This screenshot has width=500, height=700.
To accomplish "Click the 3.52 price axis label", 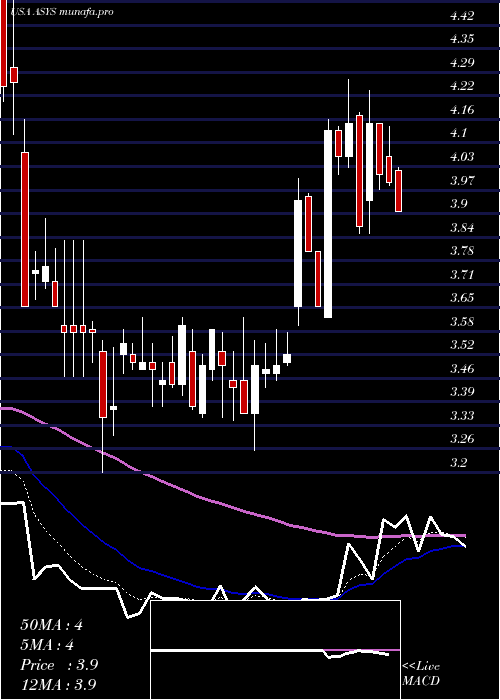I will click(x=462, y=345).
